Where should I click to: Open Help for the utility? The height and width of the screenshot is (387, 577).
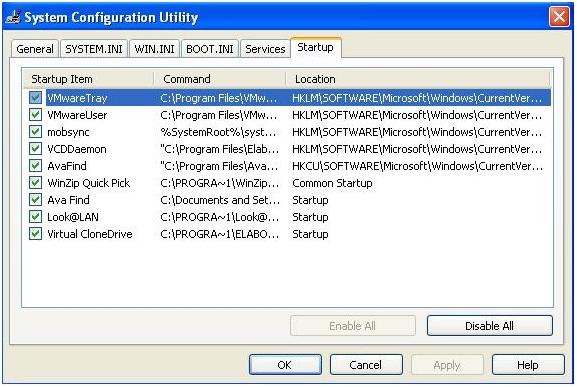[x=528, y=365]
